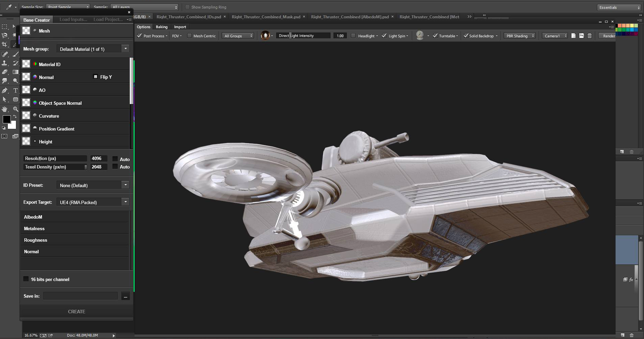Toggle the Light Spin checkbox
The image size is (644, 339).
click(384, 36)
